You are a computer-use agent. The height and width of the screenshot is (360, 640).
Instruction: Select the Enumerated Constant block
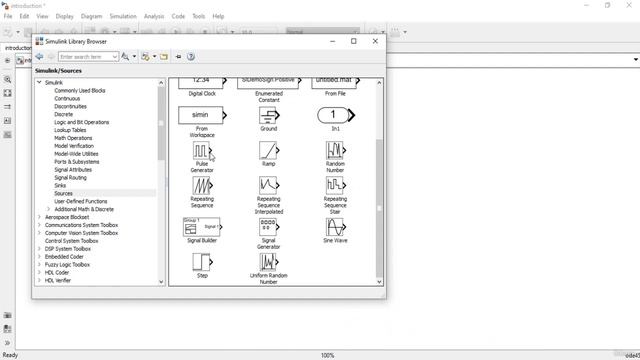[x=269, y=83]
